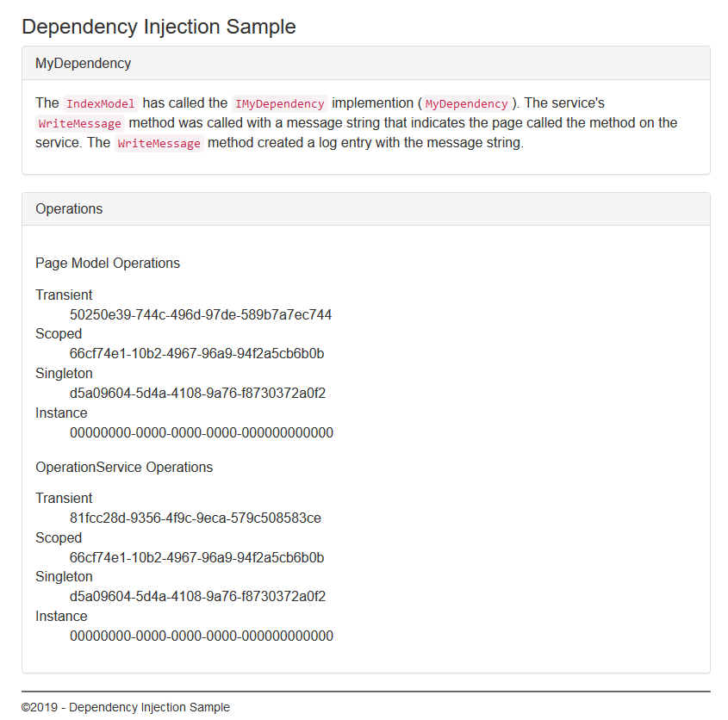Click the ©2019 footer text

pos(126,707)
